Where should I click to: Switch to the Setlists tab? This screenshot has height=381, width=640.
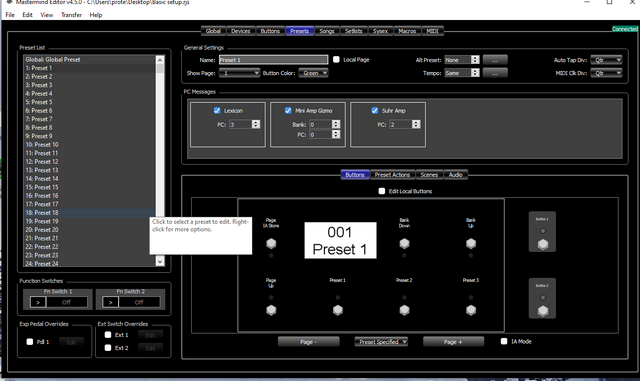[x=353, y=31]
